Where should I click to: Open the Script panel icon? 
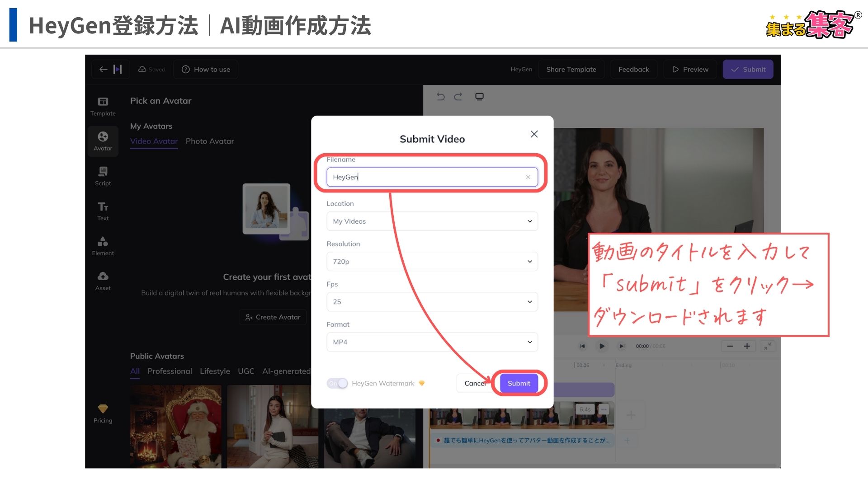(103, 171)
